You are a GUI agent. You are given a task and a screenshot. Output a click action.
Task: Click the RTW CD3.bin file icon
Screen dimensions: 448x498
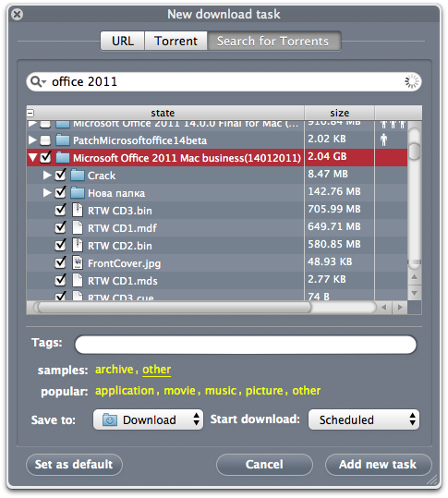tap(78, 211)
